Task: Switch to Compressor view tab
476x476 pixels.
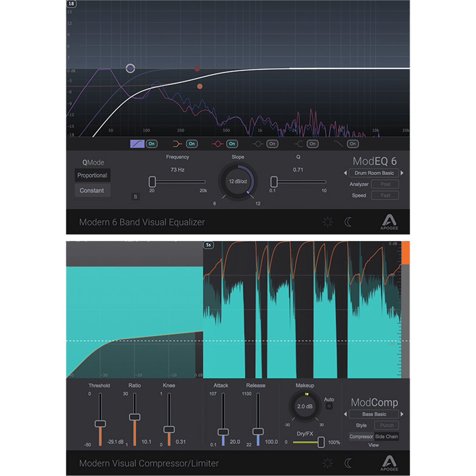Action: 361,437
